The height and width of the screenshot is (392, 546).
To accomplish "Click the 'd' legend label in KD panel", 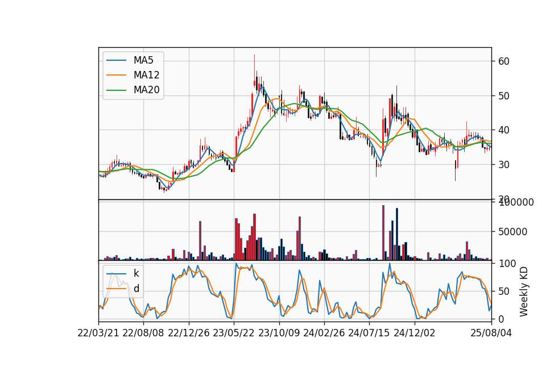I will (136, 289).
